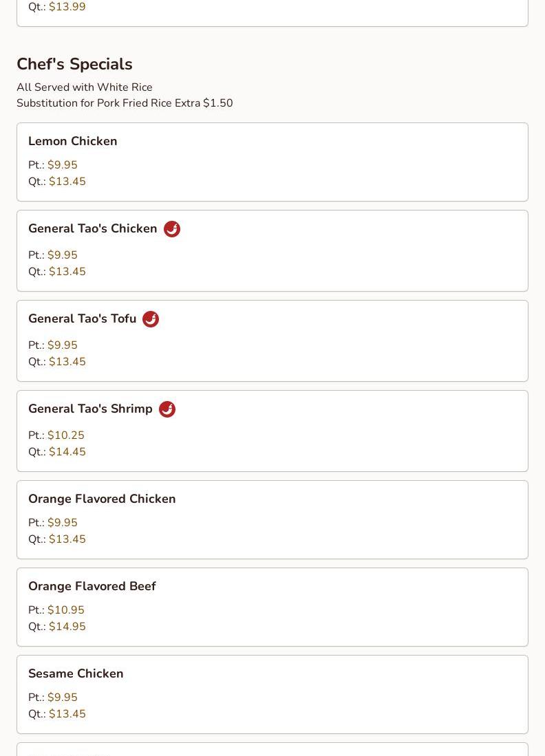Open the General Tao's Tofu item
The image size is (545, 756).
tap(83, 318)
